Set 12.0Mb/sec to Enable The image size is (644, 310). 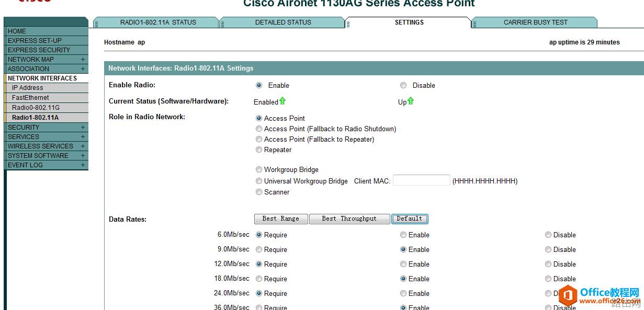[403, 264]
